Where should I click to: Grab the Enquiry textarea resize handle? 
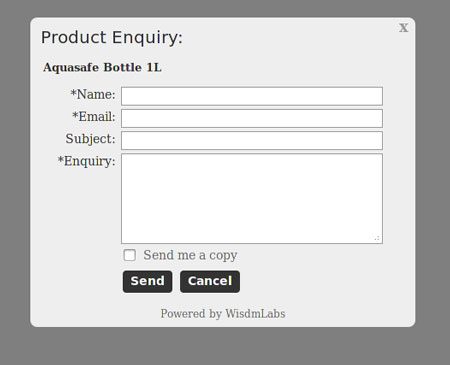377,238
